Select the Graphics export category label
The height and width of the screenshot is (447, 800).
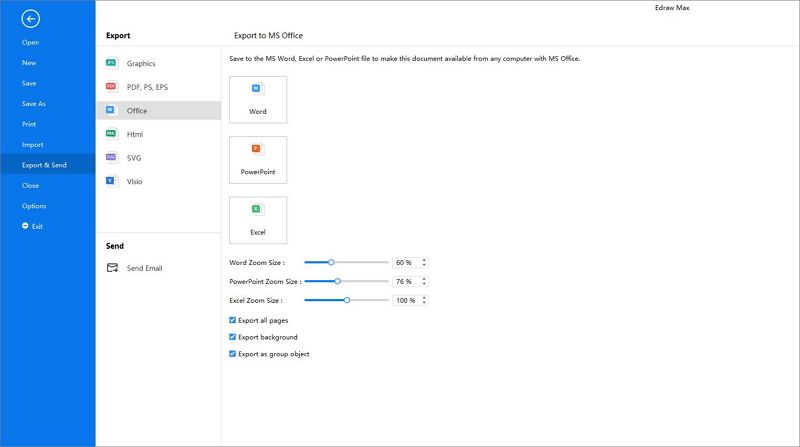point(141,63)
